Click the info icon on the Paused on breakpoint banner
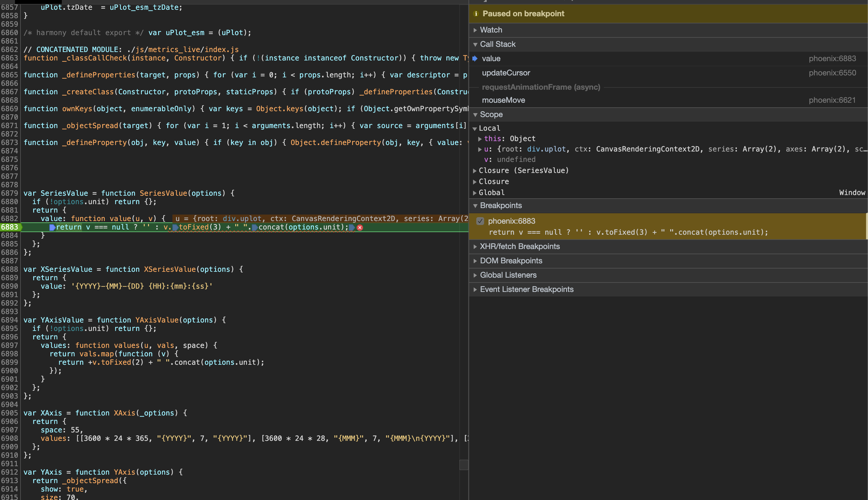The width and height of the screenshot is (868, 500). pos(477,14)
